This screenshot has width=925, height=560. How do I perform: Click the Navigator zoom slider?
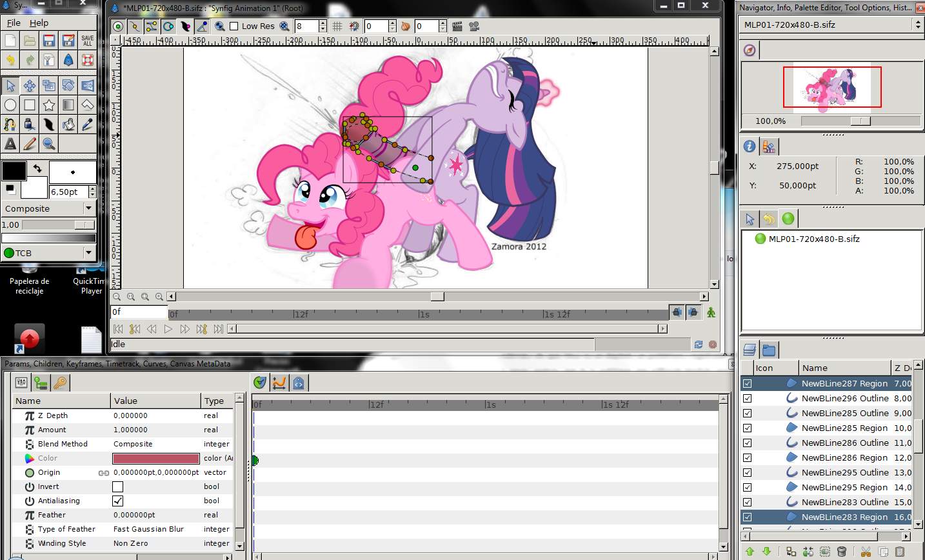[860, 121]
